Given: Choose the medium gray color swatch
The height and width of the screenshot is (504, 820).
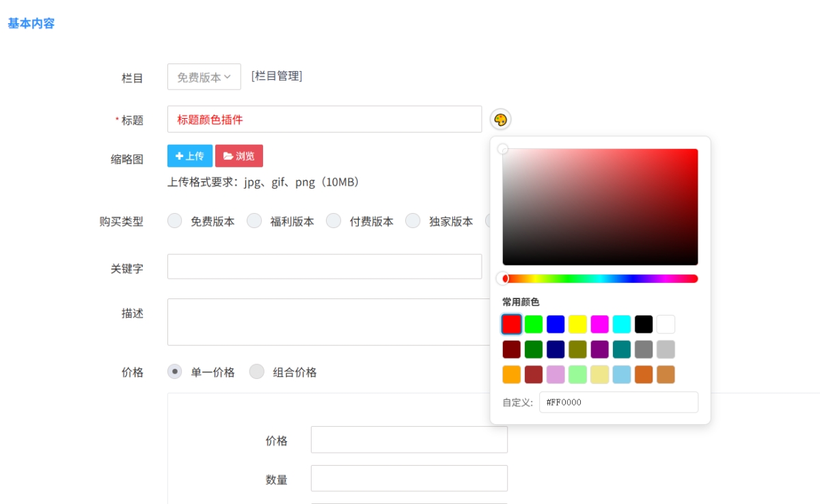Looking at the screenshot, I should coord(644,349).
